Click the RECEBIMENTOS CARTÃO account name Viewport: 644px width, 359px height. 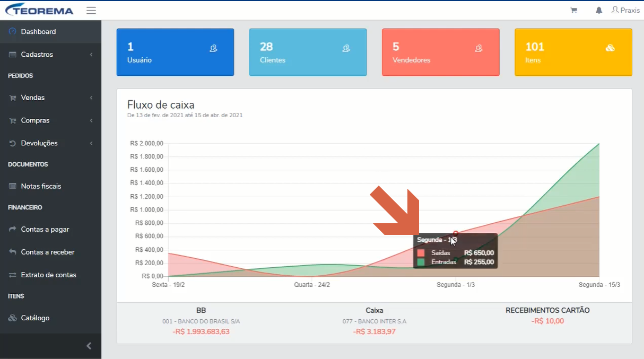coord(547,310)
